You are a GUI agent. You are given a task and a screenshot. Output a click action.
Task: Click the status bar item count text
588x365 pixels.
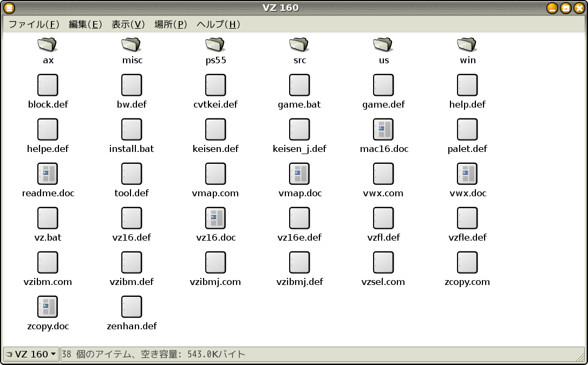[x=153, y=354]
